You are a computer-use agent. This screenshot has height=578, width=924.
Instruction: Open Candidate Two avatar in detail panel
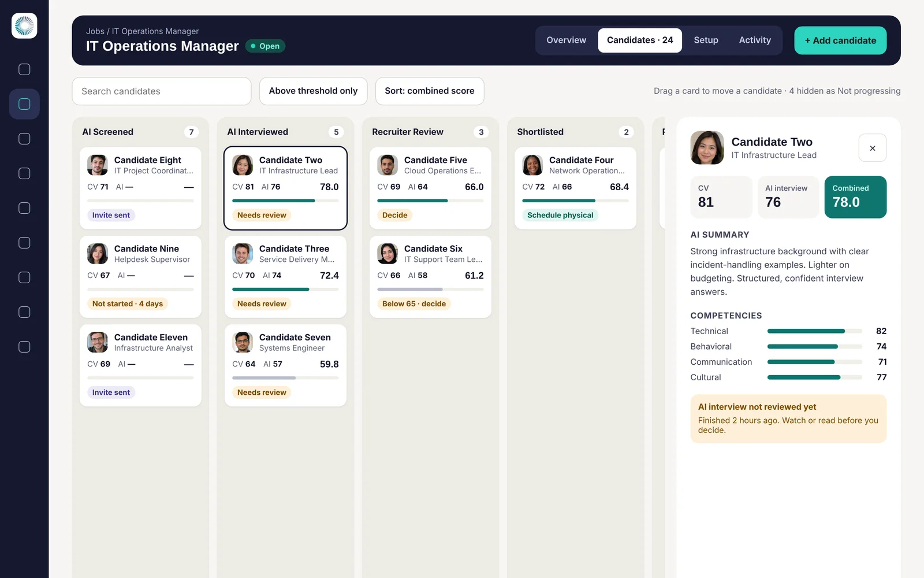pos(707,148)
